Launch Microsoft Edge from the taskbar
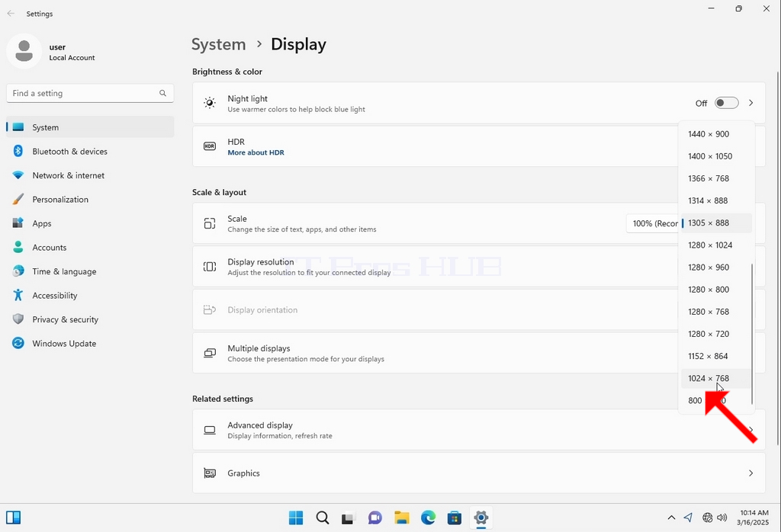 (x=428, y=518)
